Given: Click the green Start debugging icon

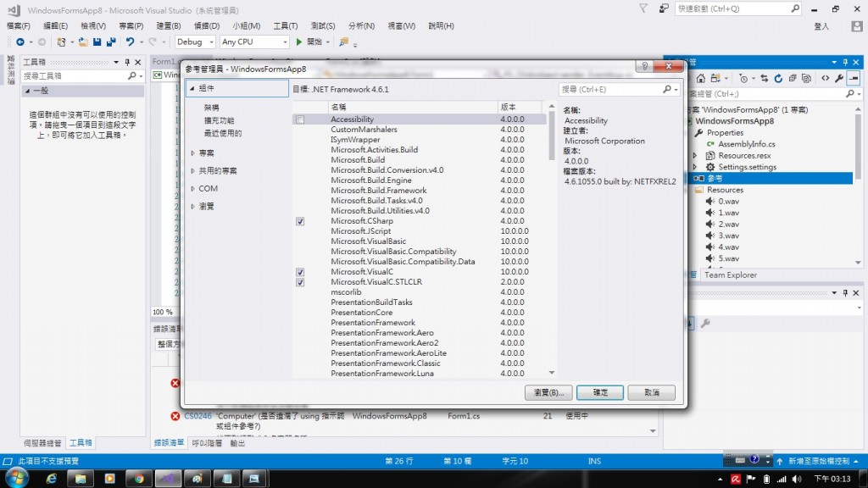Looking at the screenshot, I should coord(299,42).
